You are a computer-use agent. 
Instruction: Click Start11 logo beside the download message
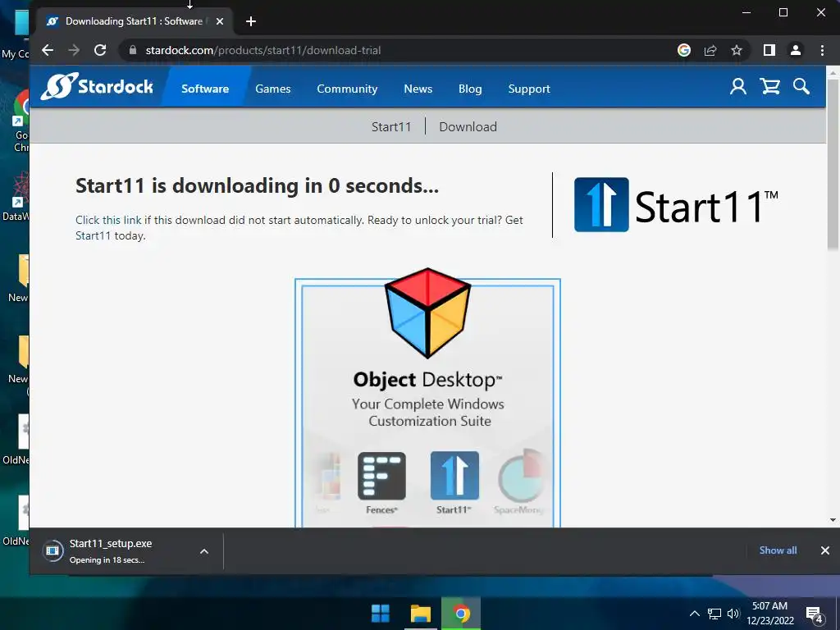pos(676,204)
